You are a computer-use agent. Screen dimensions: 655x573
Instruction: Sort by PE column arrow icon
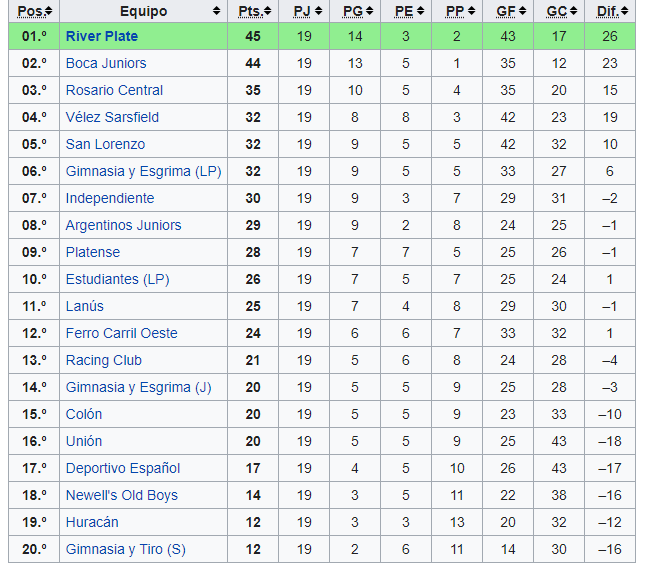[421, 11]
